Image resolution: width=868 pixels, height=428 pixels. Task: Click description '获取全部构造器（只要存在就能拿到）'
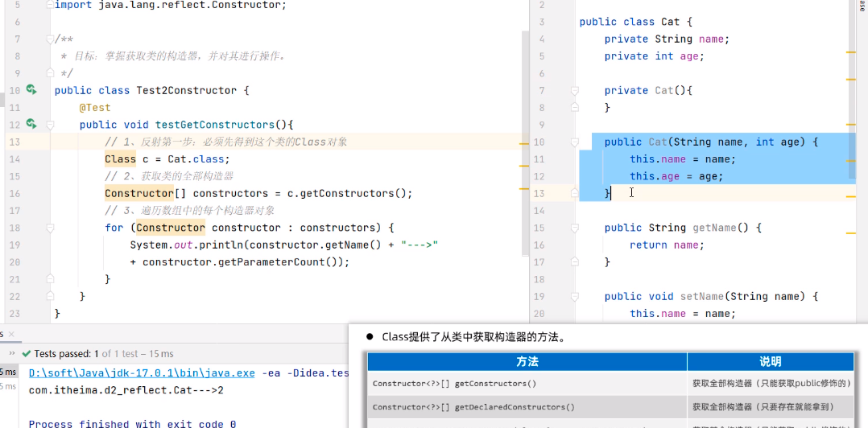pos(763,407)
